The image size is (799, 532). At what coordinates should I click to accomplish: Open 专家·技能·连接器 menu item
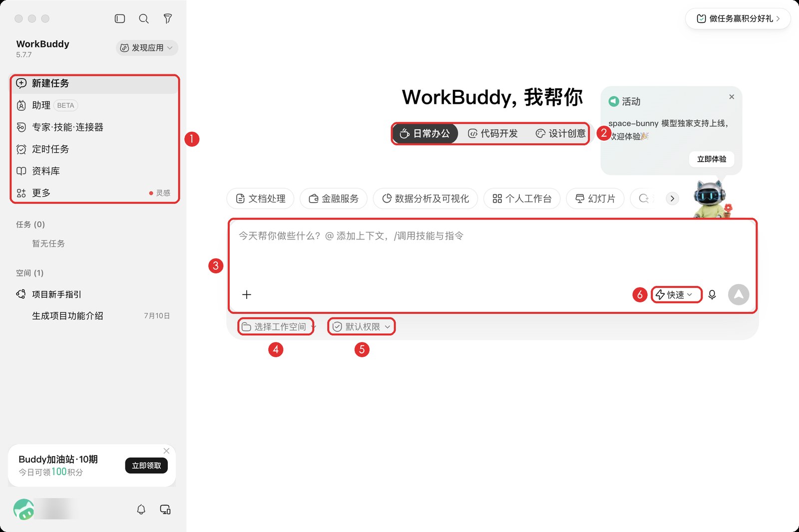point(94,127)
